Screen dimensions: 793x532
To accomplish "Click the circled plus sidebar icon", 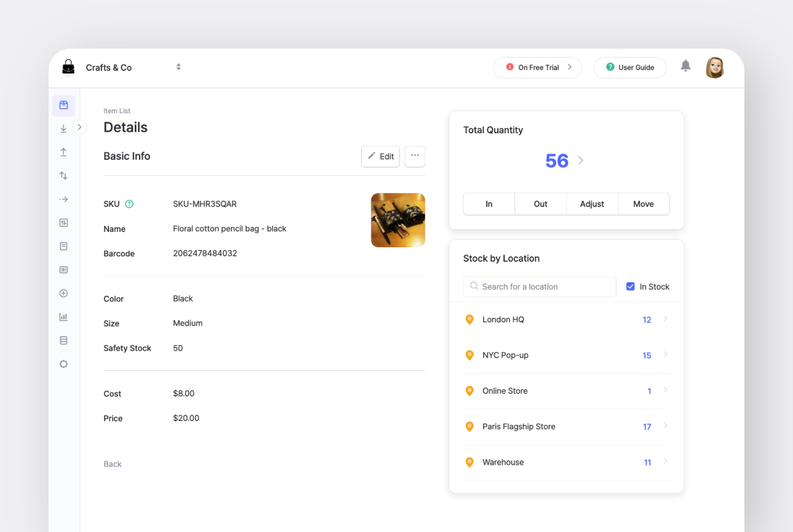I will pyautogui.click(x=64, y=293).
